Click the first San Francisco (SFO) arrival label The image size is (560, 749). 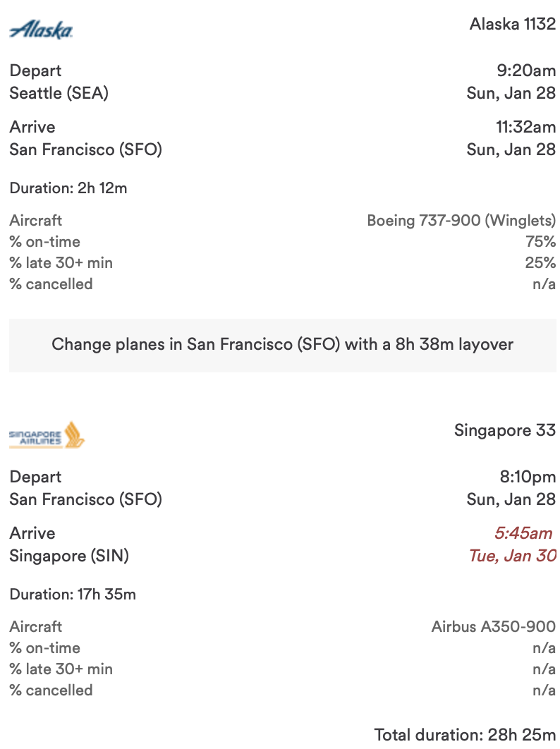[x=85, y=150]
